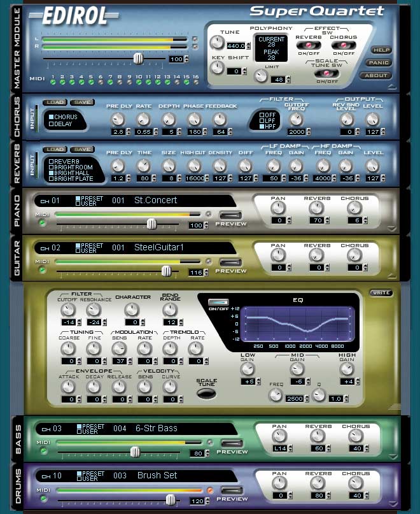The image size is (420, 514).
Task: Select the Bright Room reverb type
Action: click(51, 167)
